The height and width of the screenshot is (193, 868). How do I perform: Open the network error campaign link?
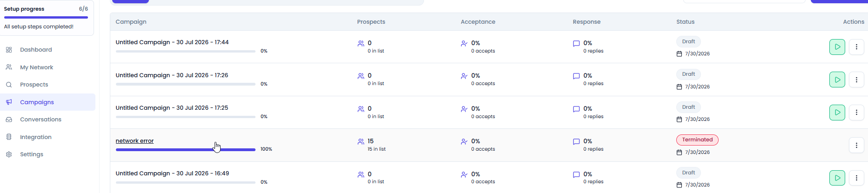tap(135, 141)
